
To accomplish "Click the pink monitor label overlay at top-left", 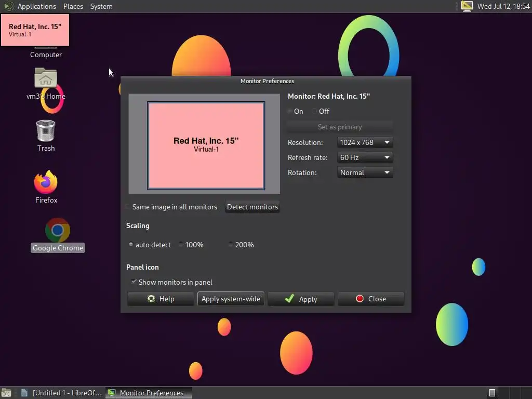I will pyautogui.click(x=35, y=30).
